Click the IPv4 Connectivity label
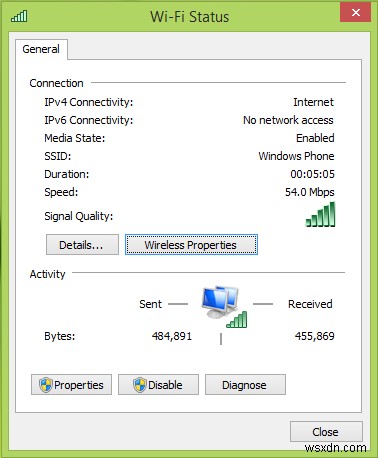The height and width of the screenshot is (458, 378). tap(89, 102)
